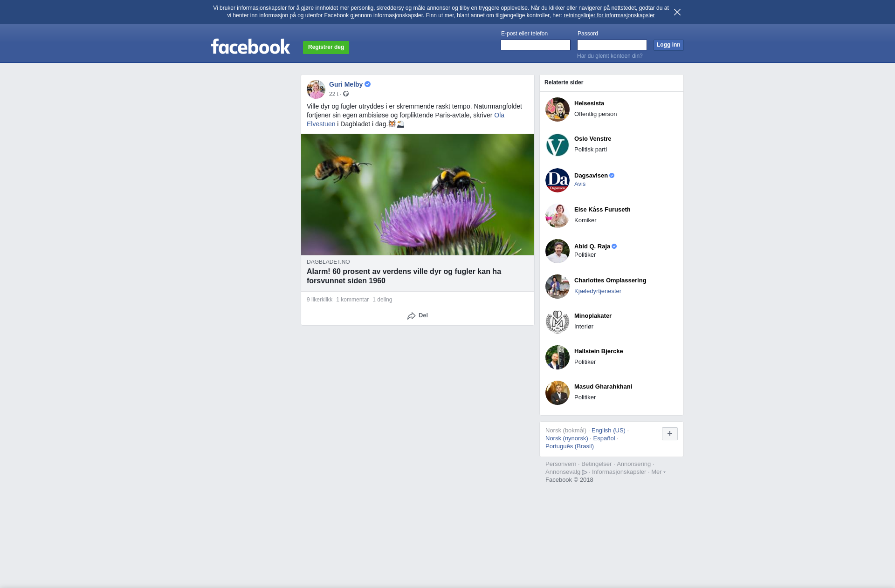This screenshot has height=588, width=895.
Task: Open the Personvern footer link
Action: tap(561, 464)
